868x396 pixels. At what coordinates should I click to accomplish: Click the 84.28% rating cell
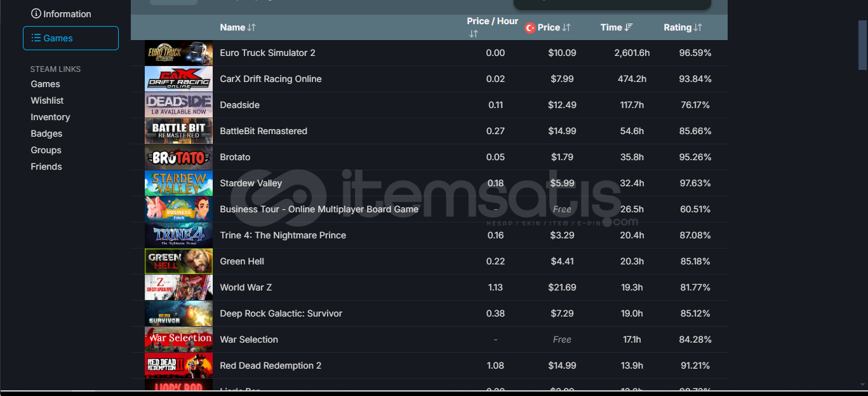(x=695, y=339)
